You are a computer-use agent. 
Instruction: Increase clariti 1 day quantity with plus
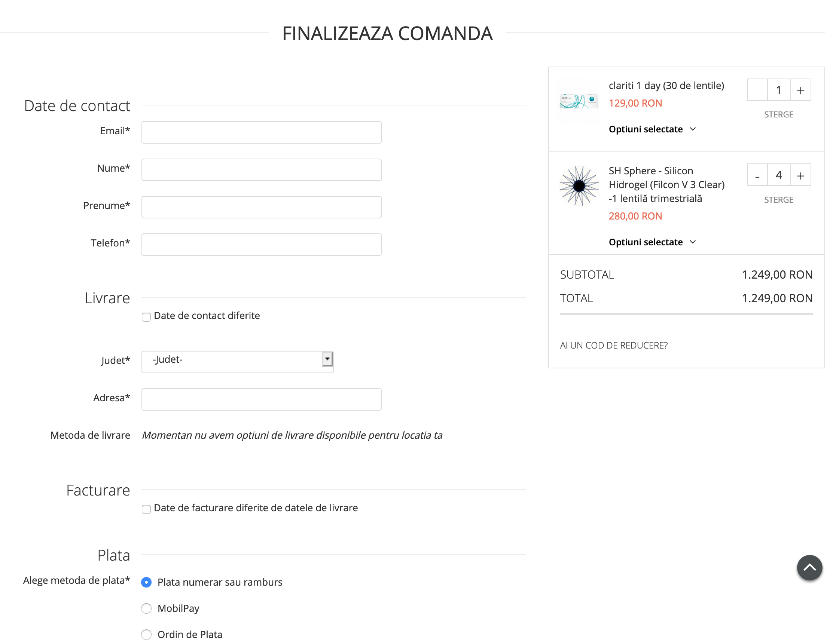click(x=800, y=90)
